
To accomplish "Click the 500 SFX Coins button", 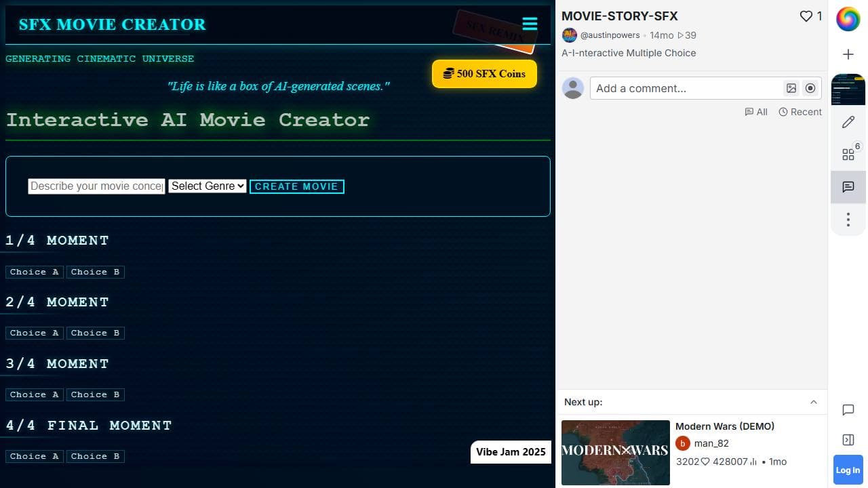I will click(x=484, y=74).
